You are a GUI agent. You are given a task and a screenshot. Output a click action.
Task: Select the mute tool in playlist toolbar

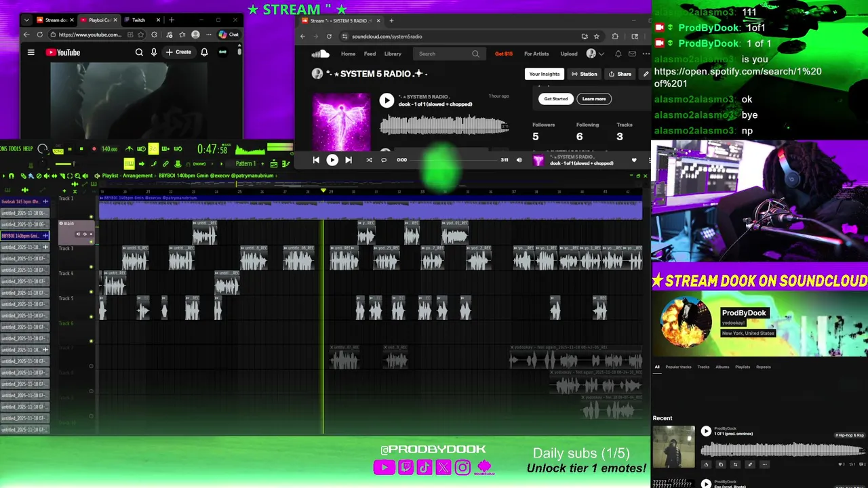coord(47,176)
